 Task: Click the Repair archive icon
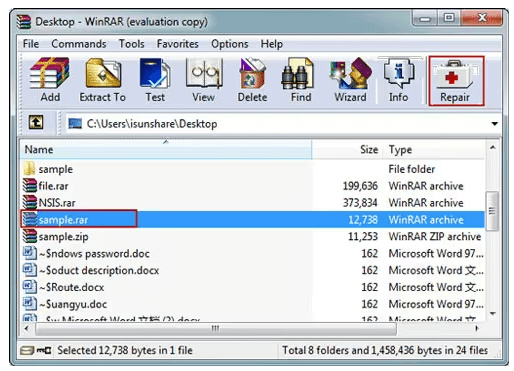[456, 81]
